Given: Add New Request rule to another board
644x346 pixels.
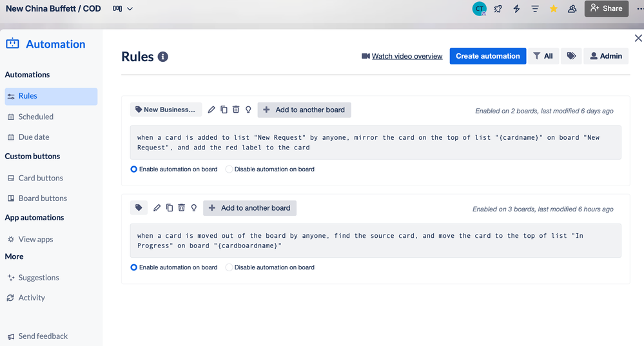Looking at the screenshot, I should 304,110.
